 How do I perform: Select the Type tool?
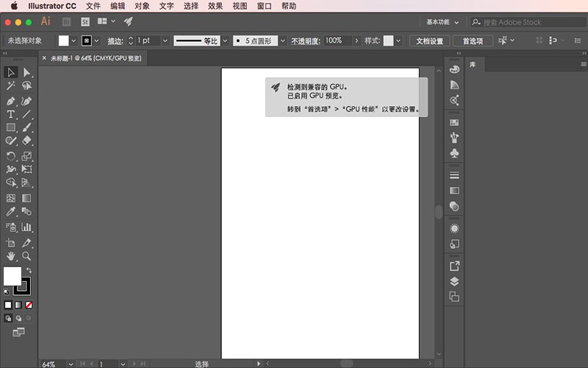click(11, 114)
